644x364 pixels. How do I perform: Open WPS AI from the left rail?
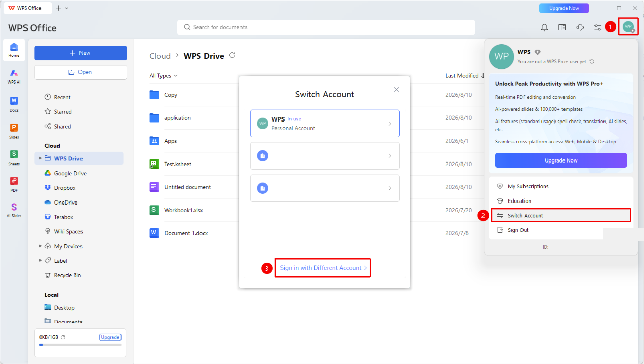[x=14, y=76]
